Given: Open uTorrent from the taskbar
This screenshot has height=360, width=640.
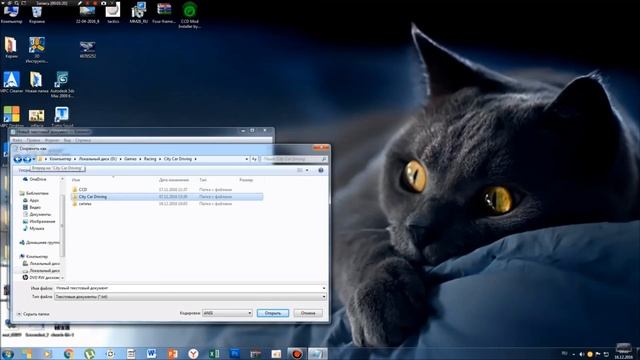Looking at the screenshot, I should pyautogui.click(x=89, y=353).
